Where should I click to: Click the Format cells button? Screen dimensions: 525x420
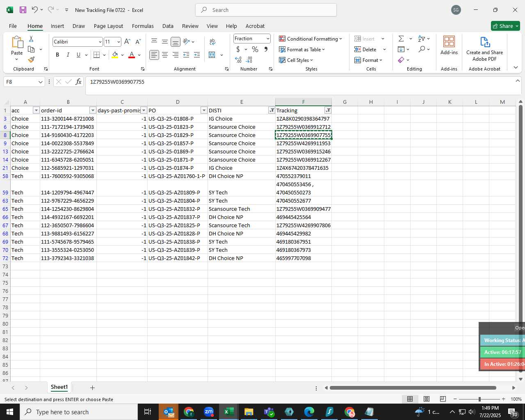click(368, 60)
